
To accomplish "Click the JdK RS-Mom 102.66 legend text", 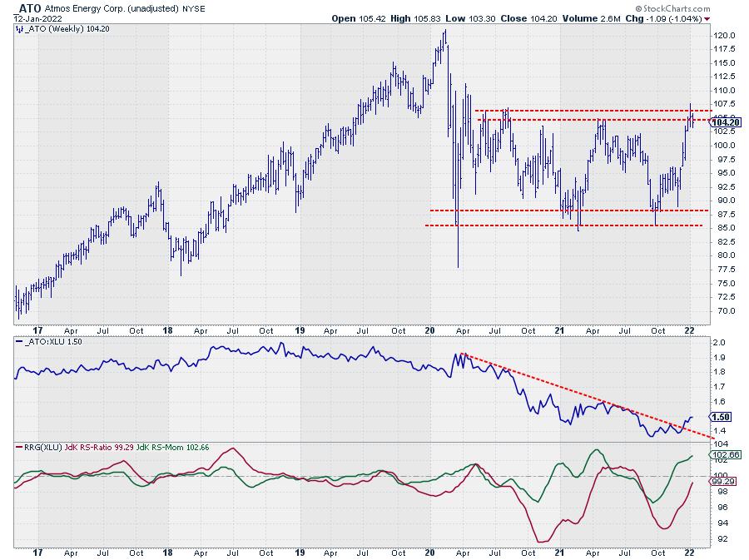I will (172, 448).
